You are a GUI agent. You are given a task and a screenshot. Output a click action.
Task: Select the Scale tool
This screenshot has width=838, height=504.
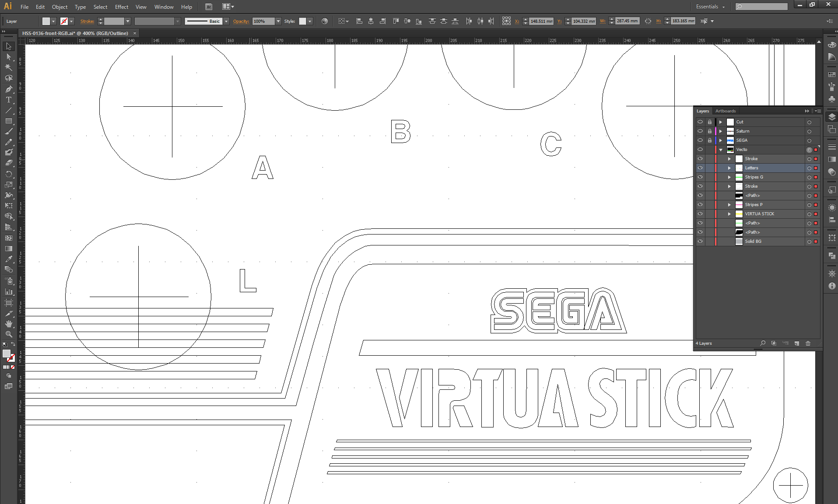pos(9,185)
